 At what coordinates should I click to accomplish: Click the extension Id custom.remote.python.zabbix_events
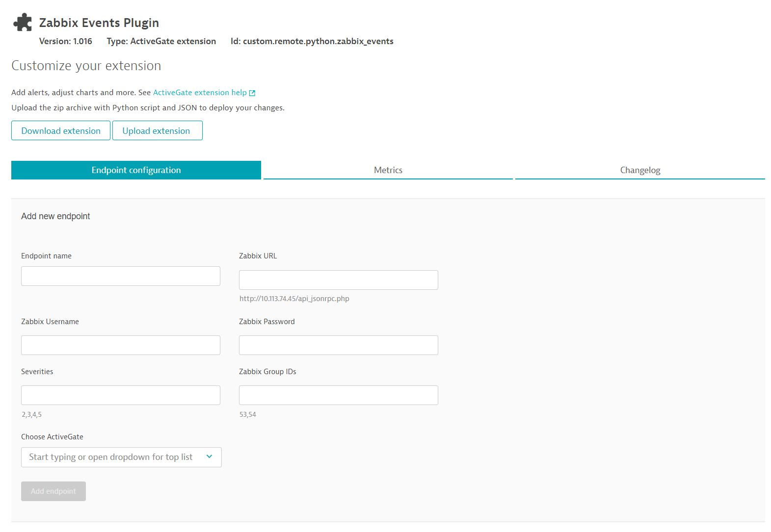tap(312, 41)
